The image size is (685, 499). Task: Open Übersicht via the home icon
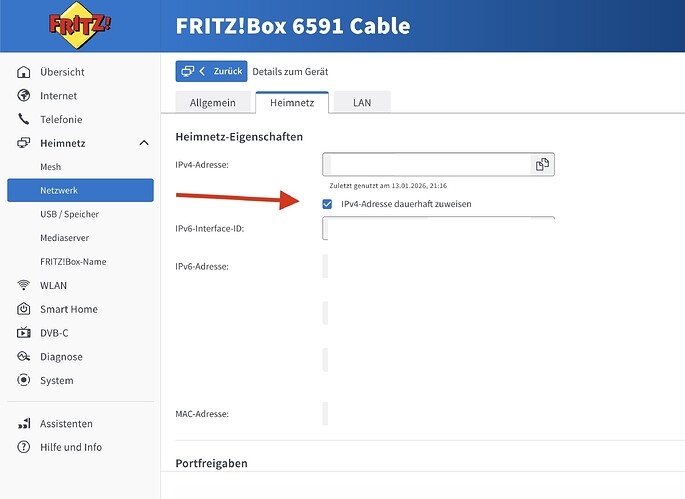pos(24,72)
